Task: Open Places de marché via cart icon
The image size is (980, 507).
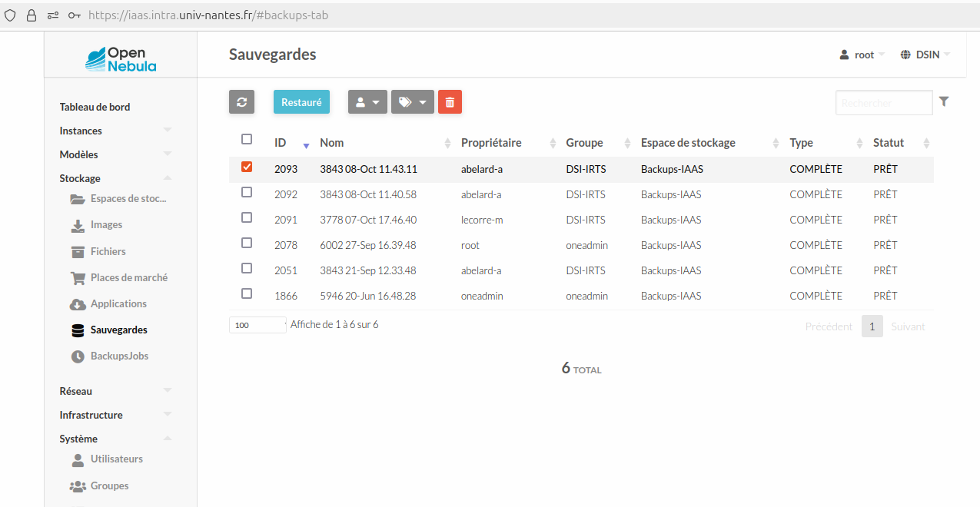Action: pyautogui.click(x=77, y=277)
